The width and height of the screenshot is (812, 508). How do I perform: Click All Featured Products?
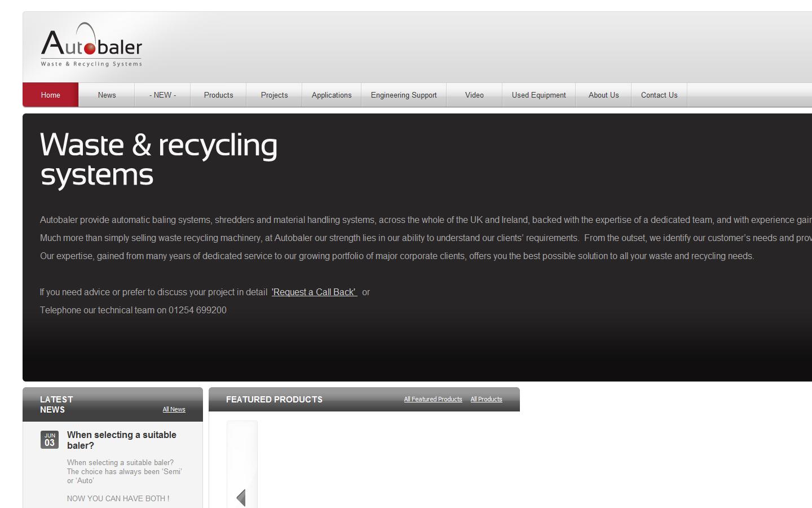pyautogui.click(x=433, y=399)
